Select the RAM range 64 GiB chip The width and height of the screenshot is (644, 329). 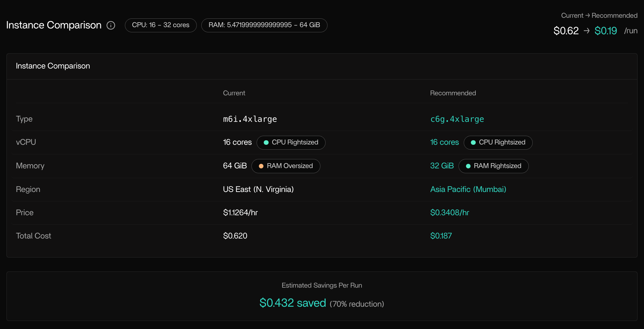click(x=264, y=25)
